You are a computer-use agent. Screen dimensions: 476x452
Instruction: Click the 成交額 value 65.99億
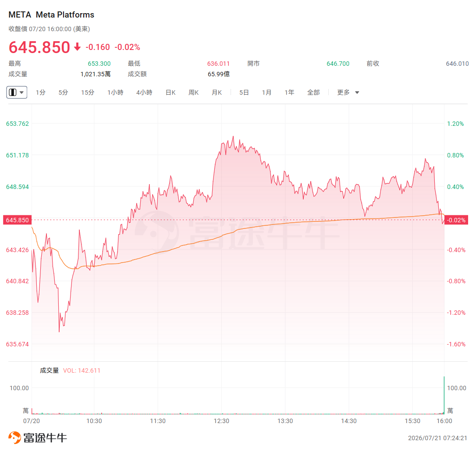pyautogui.click(x=219, y=74)
